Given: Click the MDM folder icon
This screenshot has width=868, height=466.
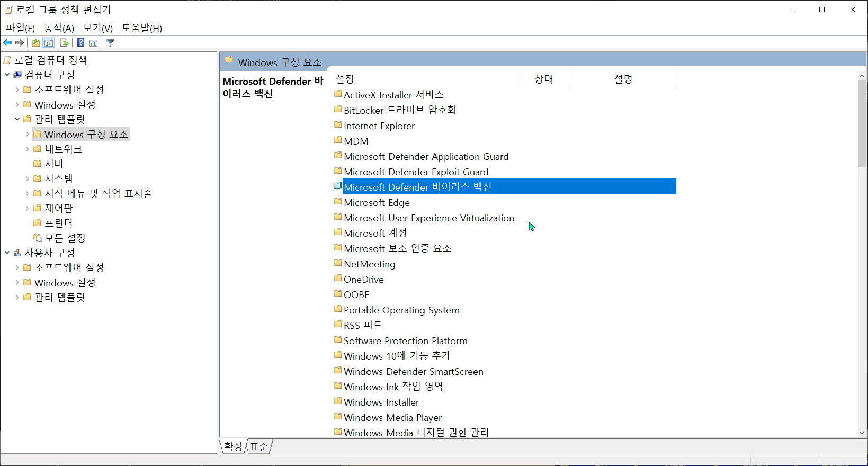Looking at the screenshot, I should 338,140.
